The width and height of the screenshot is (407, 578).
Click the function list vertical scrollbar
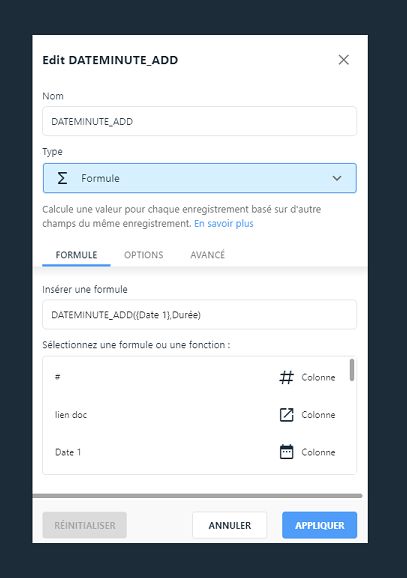click(x=352, y=370)
